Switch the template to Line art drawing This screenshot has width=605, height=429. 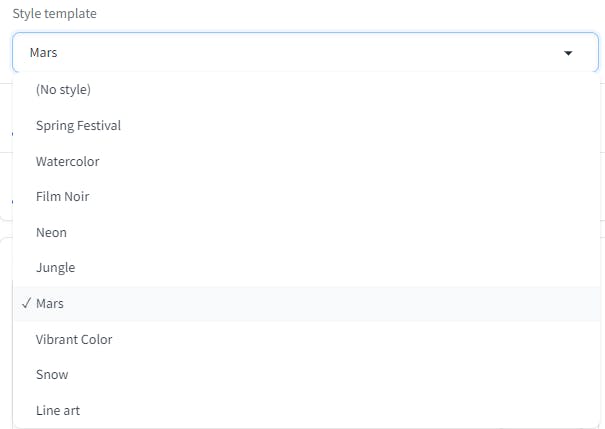tap(307, 410)
